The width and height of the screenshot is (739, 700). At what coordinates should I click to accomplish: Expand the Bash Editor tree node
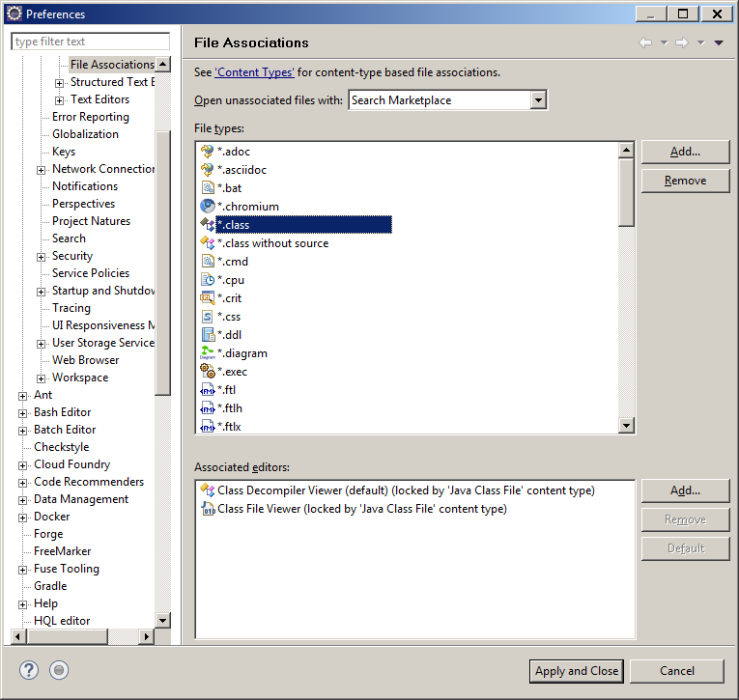(x=23, y=413)
